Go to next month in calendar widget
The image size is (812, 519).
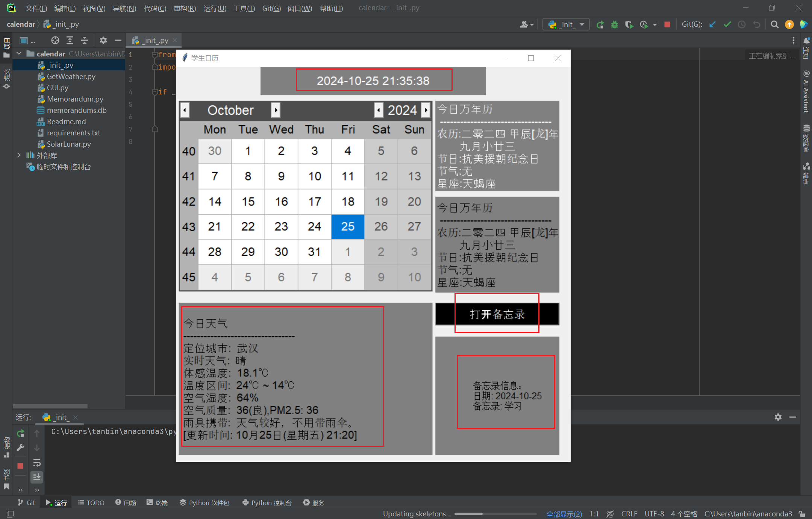(276, 110)
